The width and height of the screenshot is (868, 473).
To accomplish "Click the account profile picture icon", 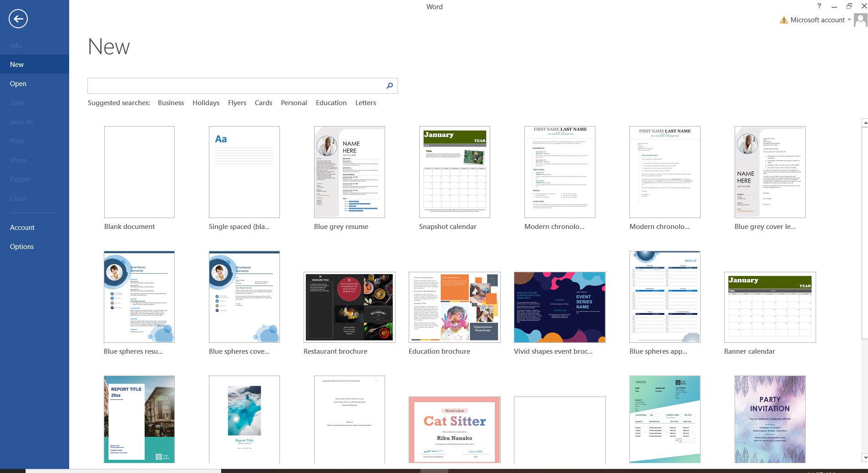I will pos(860,20).
